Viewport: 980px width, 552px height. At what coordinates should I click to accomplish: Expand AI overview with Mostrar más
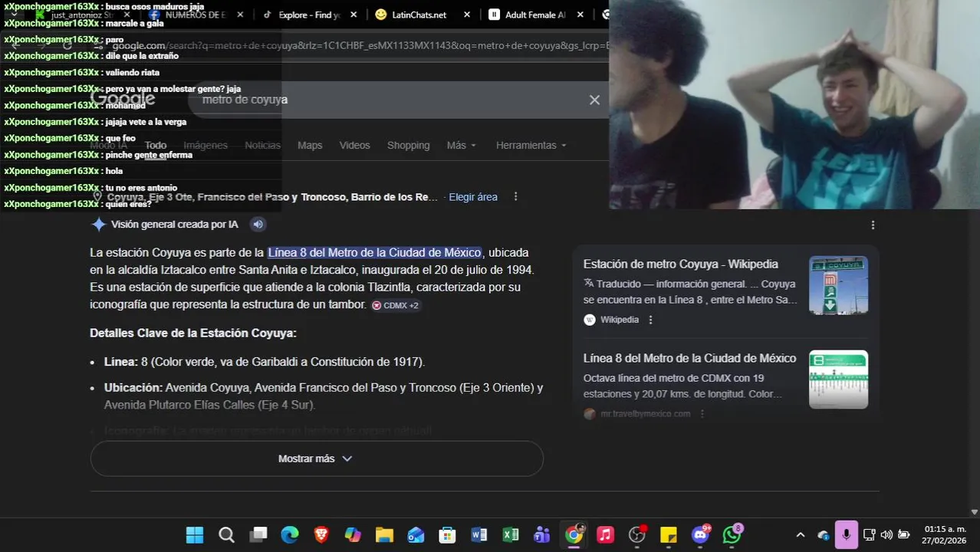[317, 458]
